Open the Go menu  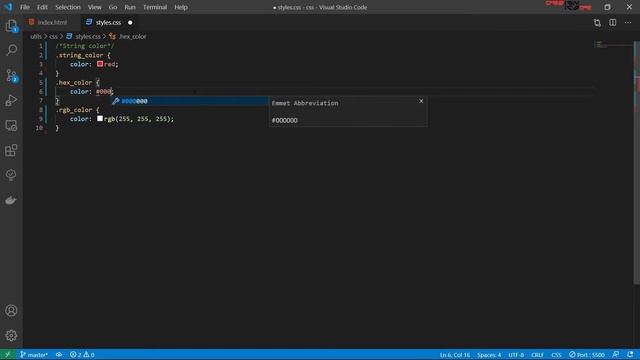point(113,7)
